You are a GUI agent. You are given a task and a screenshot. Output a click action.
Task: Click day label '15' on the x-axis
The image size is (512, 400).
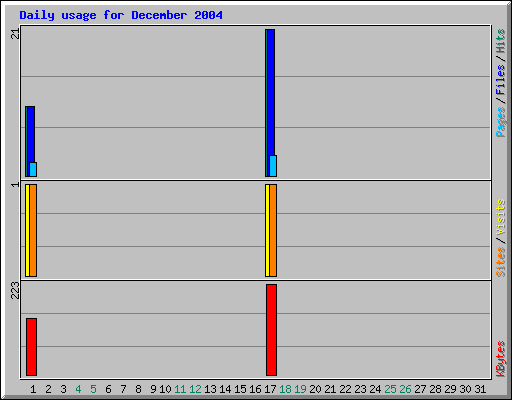[x=240, y=389]
